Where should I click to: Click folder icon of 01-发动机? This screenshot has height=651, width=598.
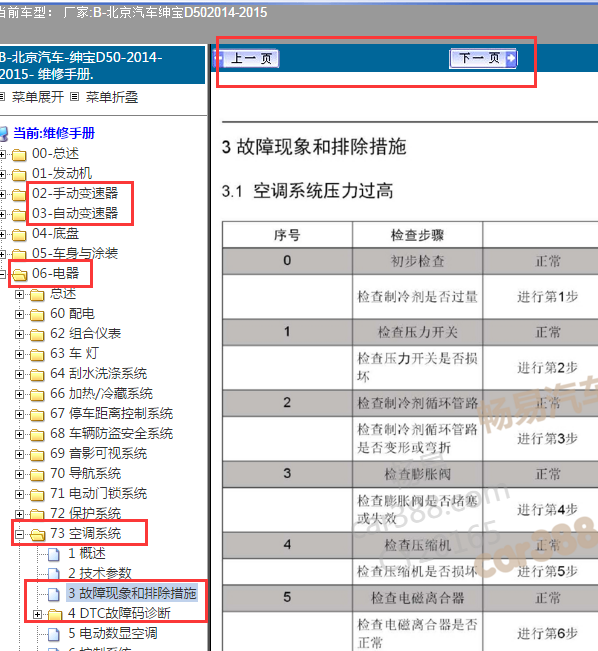point(19,175)
